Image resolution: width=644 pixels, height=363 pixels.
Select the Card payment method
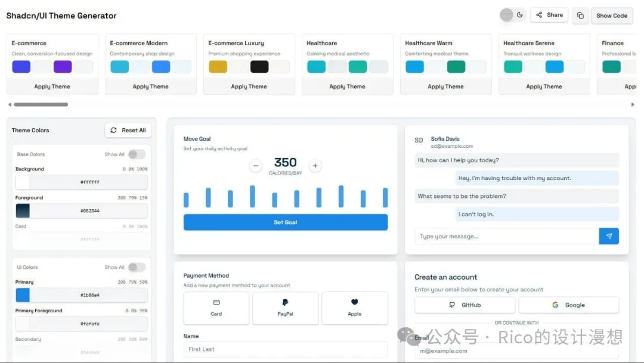[216, 308]
